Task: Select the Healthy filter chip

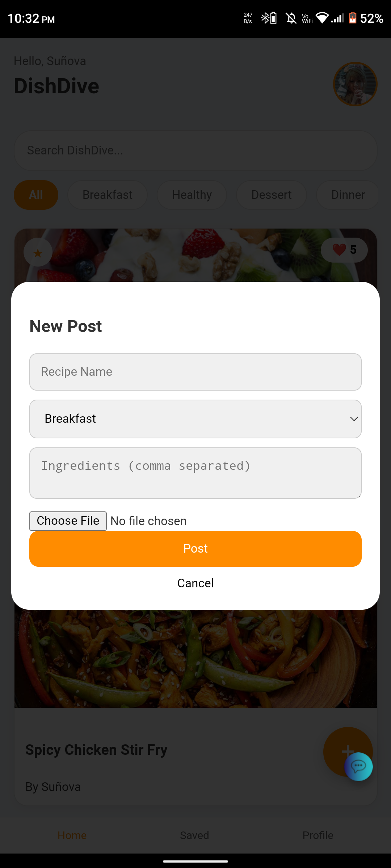Action: [192, 195]
